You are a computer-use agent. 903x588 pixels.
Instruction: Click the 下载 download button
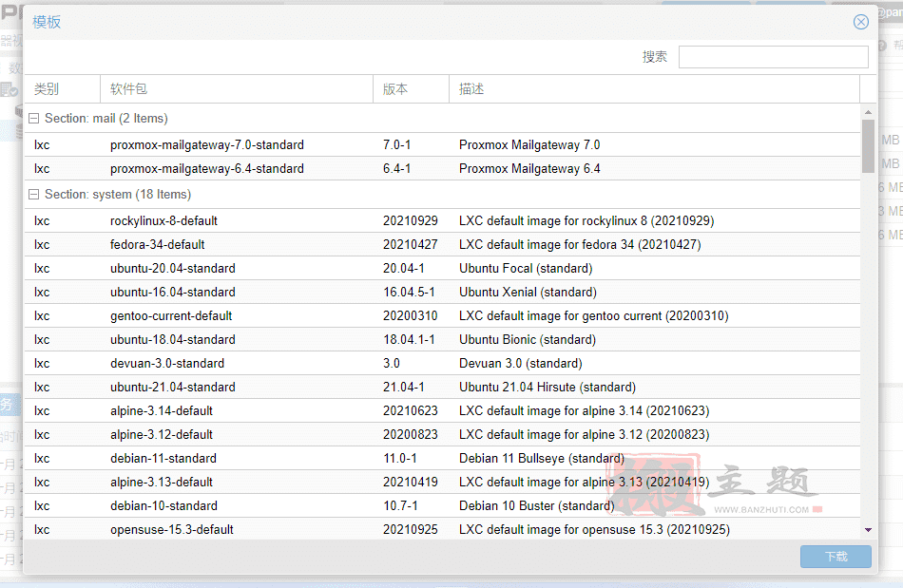point(836,557)
